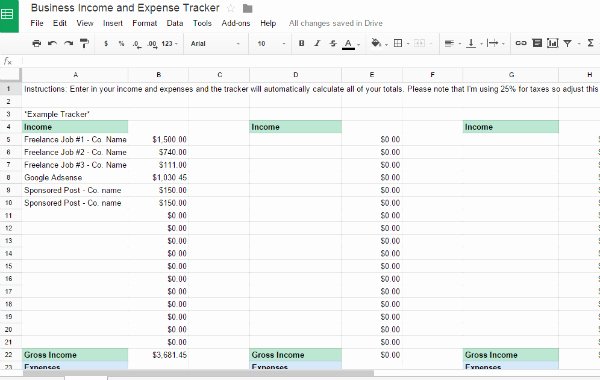
Task: Print the spreadsheet with the printer icon
Action: (37, 43)
